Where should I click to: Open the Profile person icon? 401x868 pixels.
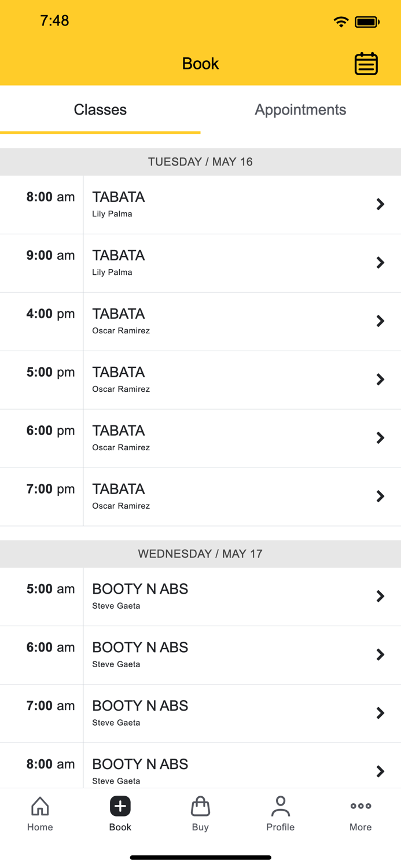280,806
